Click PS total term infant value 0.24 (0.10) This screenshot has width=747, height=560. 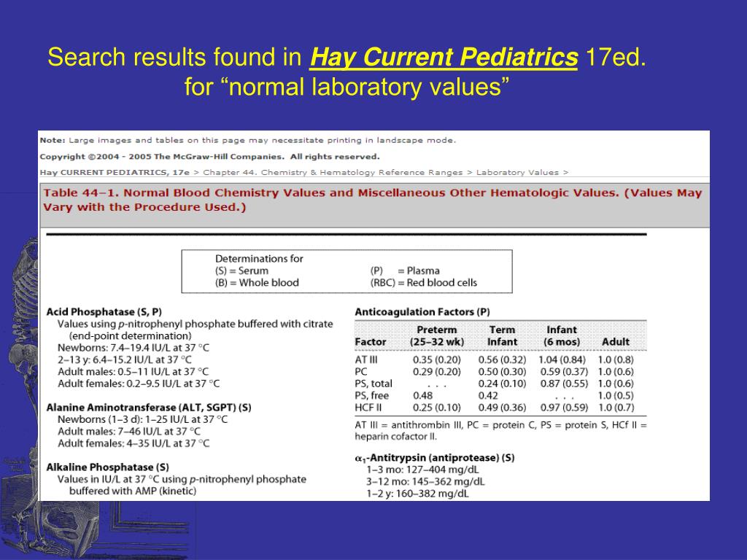[x=502, y=384]
